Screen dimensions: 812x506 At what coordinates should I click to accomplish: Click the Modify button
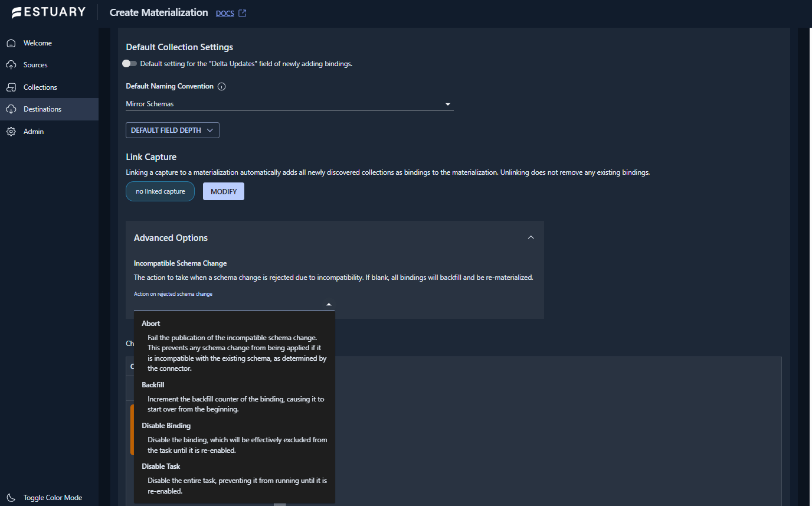tap(224, 191)
